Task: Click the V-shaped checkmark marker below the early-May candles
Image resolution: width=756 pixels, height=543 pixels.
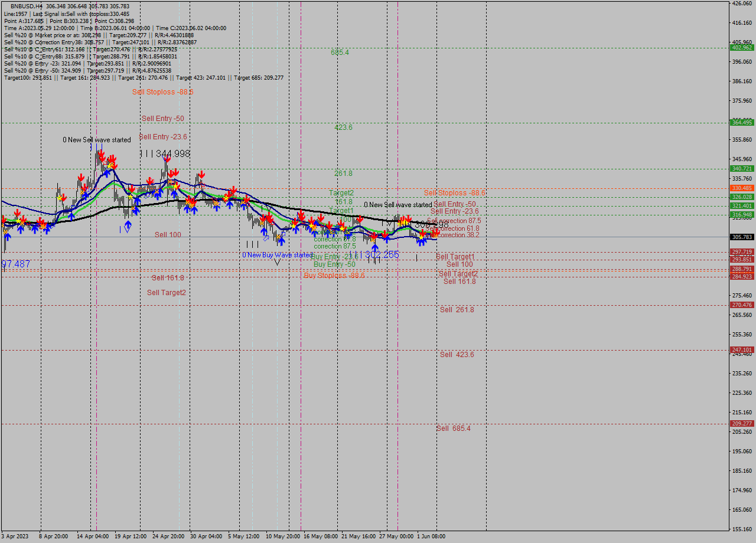Action: [277, 262]
